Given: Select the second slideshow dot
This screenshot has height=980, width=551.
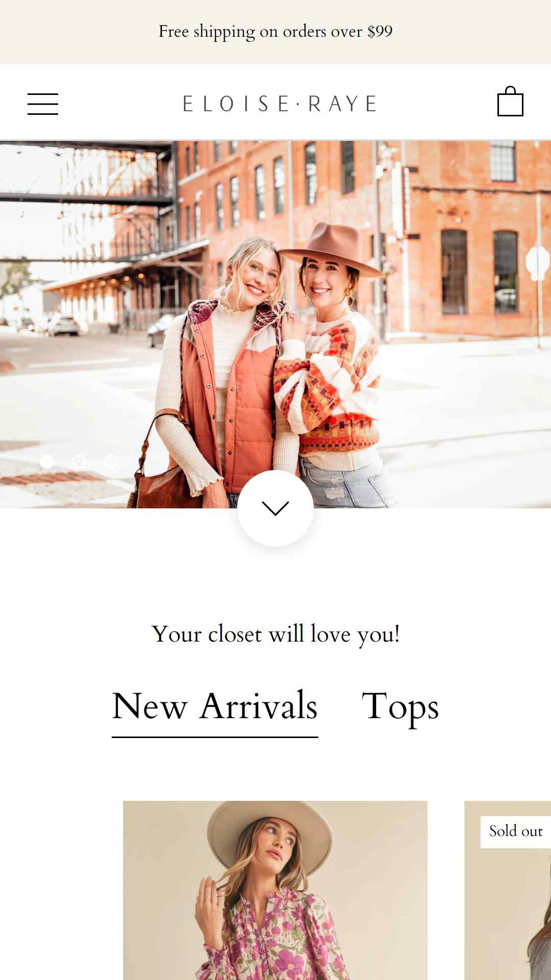Looking at the screenshot, I should click(79, 461).
